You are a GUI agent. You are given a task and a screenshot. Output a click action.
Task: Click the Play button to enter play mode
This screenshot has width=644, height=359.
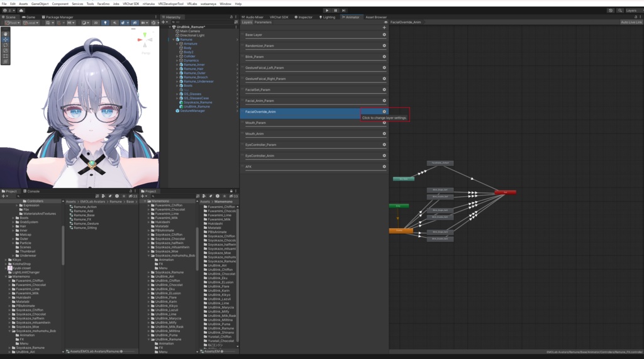click(327, 10)
